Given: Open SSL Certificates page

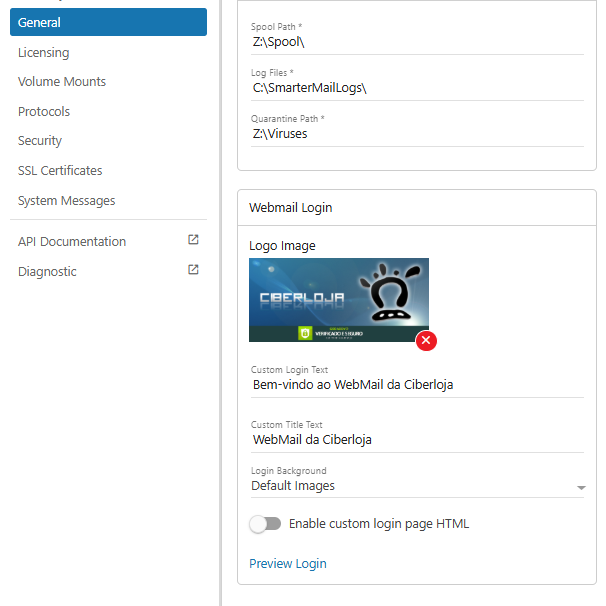Looking at the screenshot, I should coord(60,171).
